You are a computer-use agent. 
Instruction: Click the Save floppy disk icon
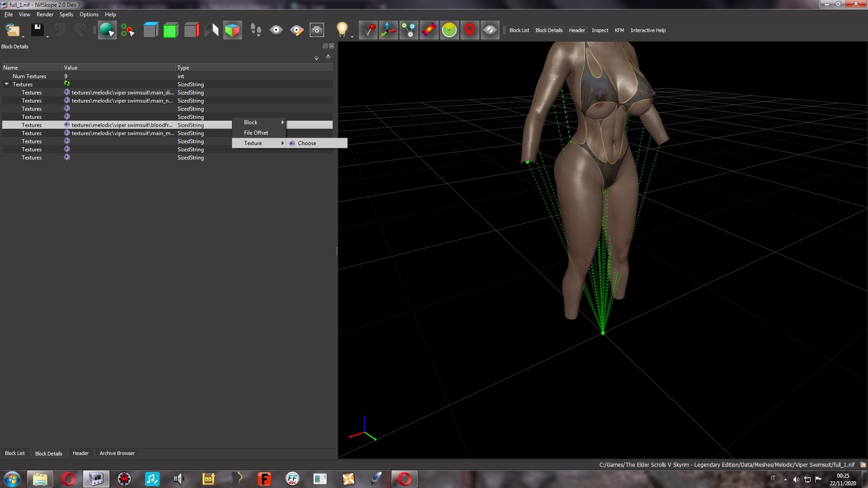pos(37,30)
